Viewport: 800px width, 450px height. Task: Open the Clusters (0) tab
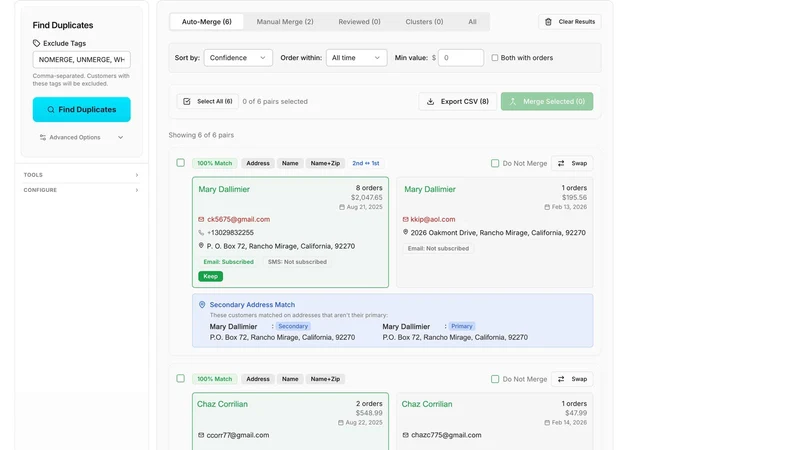424,22
